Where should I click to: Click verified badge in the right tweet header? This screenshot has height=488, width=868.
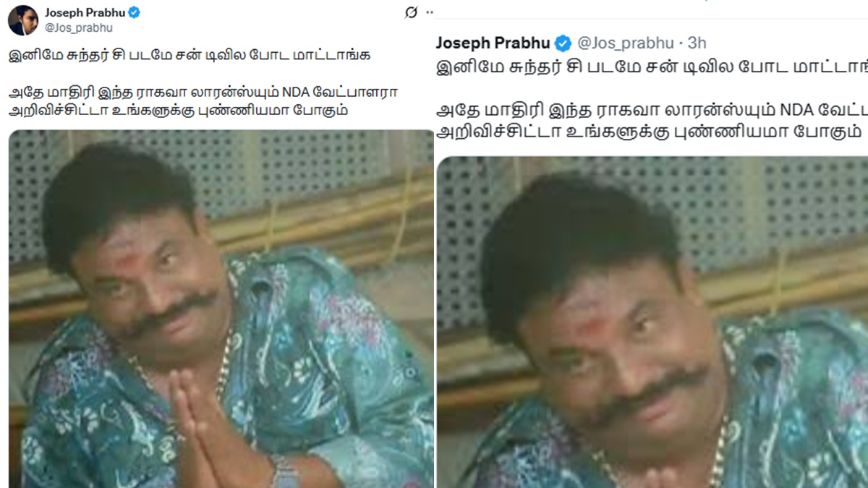point(563,42)
